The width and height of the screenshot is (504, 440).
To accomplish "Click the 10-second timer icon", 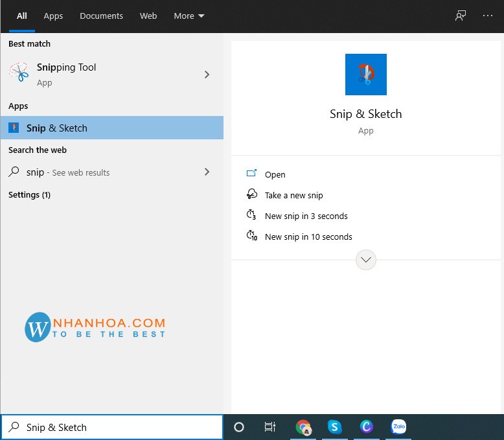I will (x=252, y=236).
